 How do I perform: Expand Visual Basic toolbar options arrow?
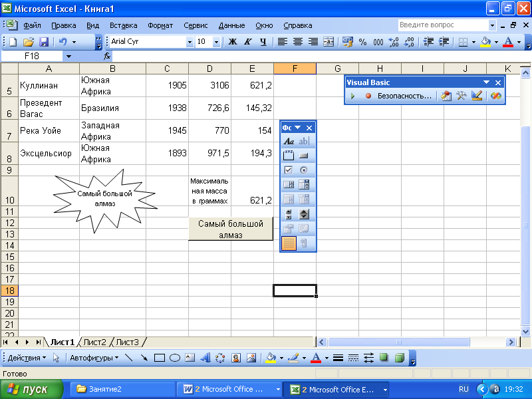(x=486, y=82)
